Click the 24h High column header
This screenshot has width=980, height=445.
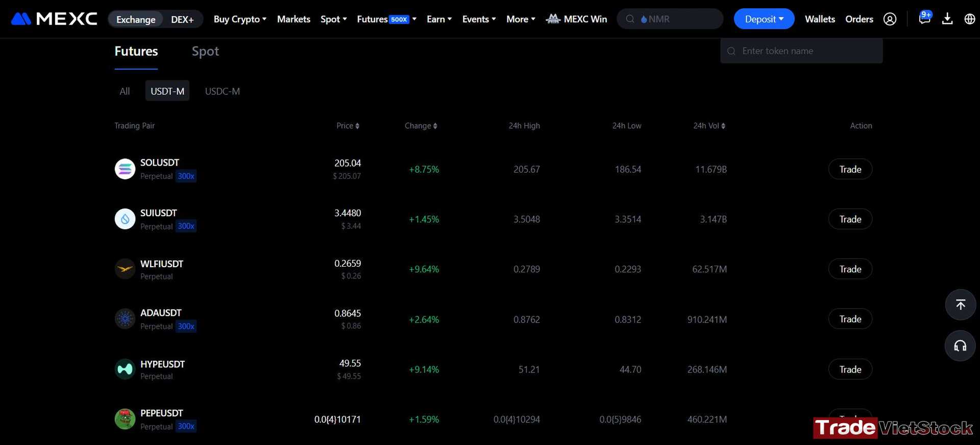[524, 126]
